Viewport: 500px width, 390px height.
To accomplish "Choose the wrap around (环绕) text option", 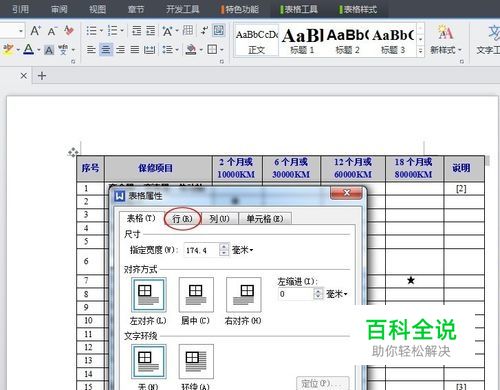I will 196,362.
